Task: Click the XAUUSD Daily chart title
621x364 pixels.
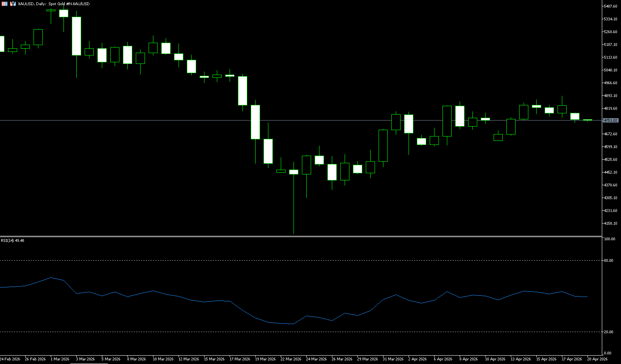Action: [x=54, y=4]
